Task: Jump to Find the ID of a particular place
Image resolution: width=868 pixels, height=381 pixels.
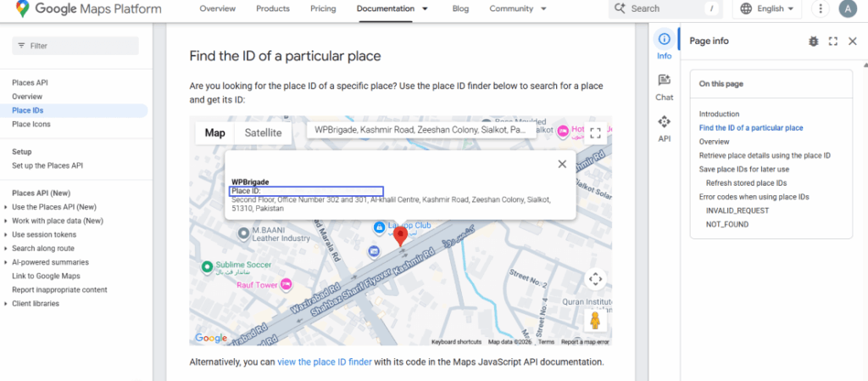Action: 751,128
